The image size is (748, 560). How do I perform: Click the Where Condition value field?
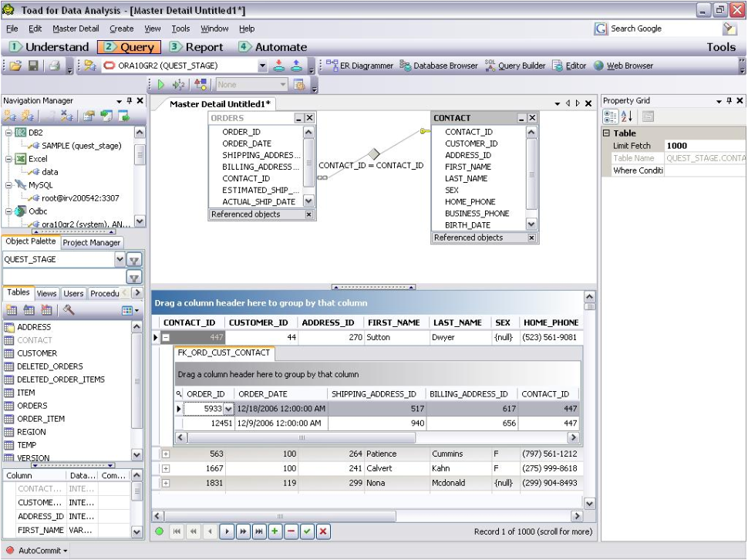pos(705,170)
